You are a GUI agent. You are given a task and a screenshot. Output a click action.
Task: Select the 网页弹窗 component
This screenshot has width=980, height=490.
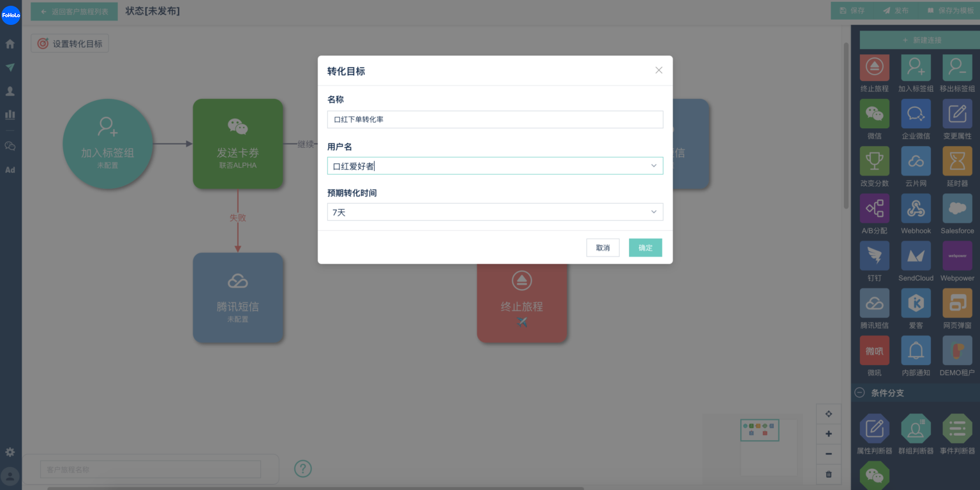tap(957, 303)
